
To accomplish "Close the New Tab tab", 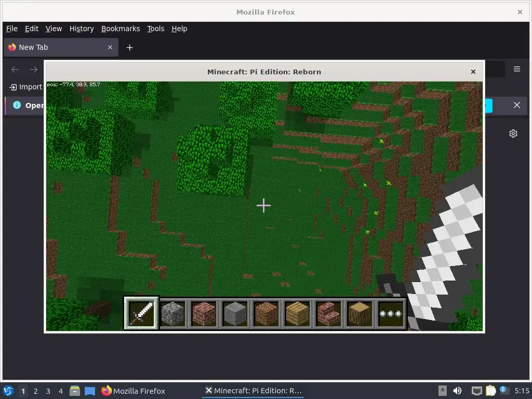I will (x=110, y=47).
